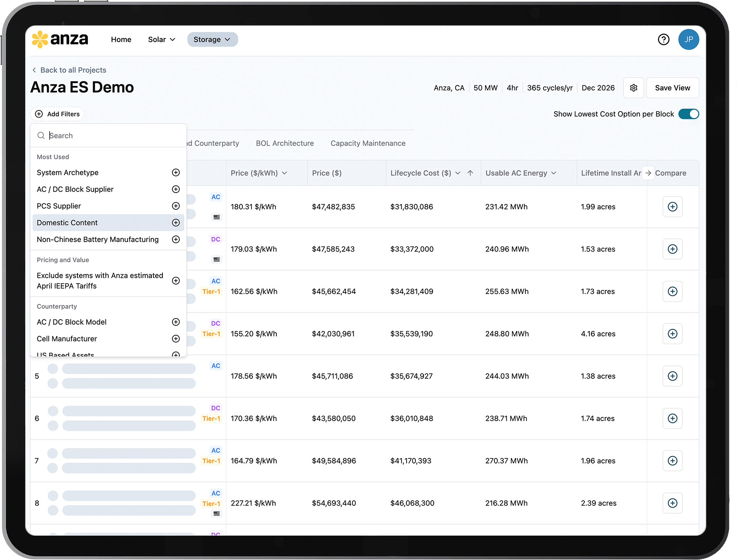Add Non-Chinese Battery Manufacturing filter plus icon
The width and height of the screenshot is (737, 560).
tap(176, 239)
